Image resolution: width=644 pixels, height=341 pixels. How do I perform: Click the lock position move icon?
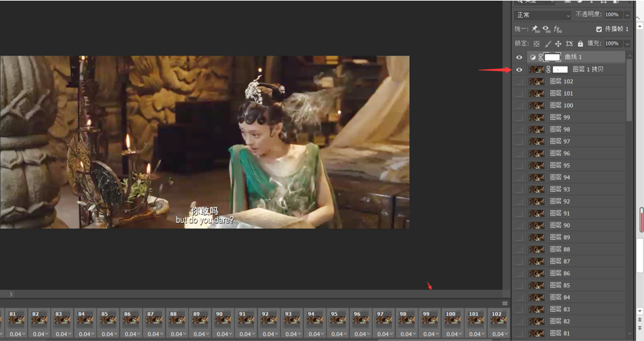(x=558, y=43)
